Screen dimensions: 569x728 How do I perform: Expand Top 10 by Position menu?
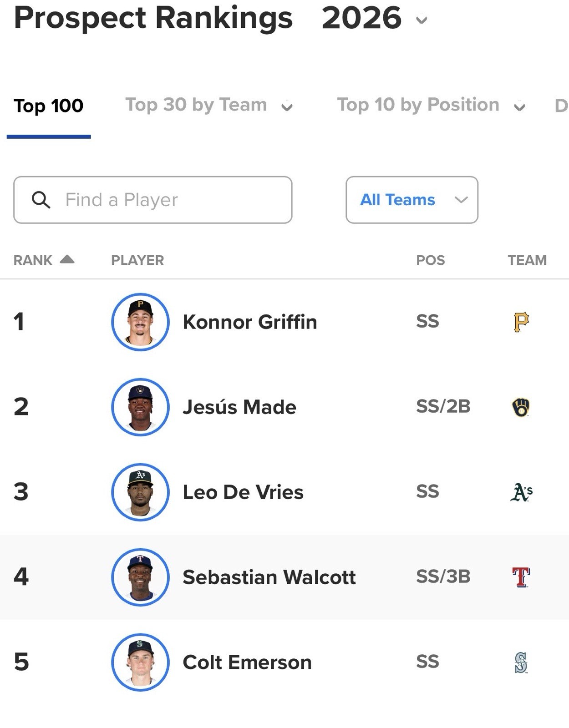[x=431, y=105]
